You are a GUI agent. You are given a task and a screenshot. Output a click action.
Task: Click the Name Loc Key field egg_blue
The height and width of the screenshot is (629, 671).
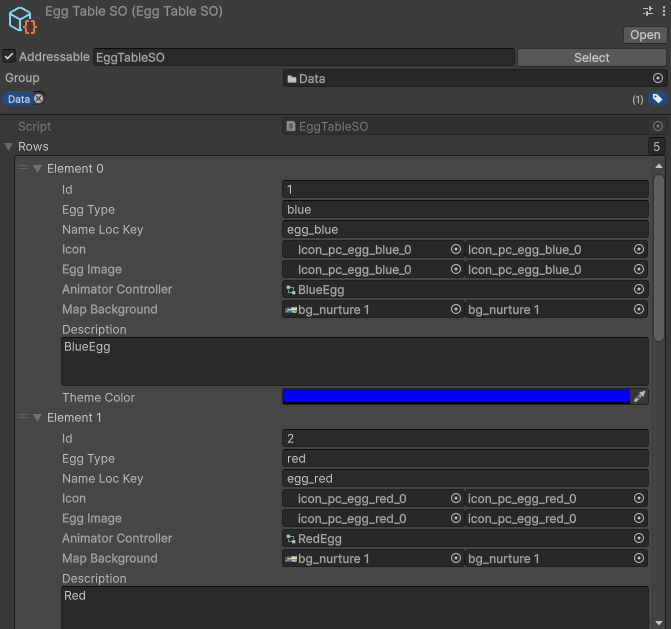click(465, 229)
